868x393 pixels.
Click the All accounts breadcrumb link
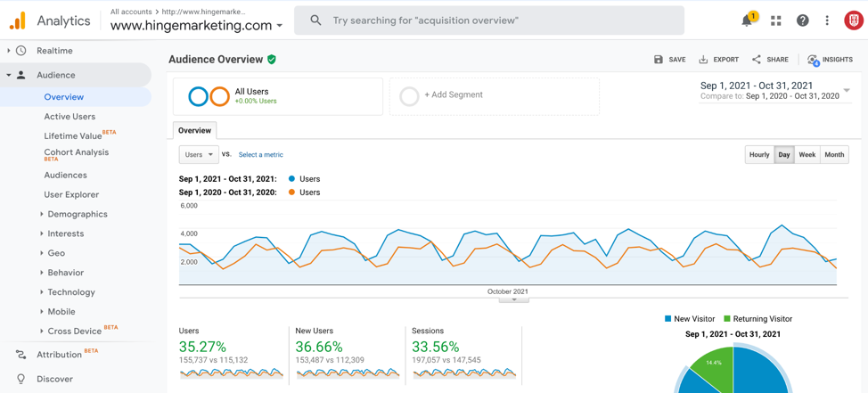click(131, 12)
